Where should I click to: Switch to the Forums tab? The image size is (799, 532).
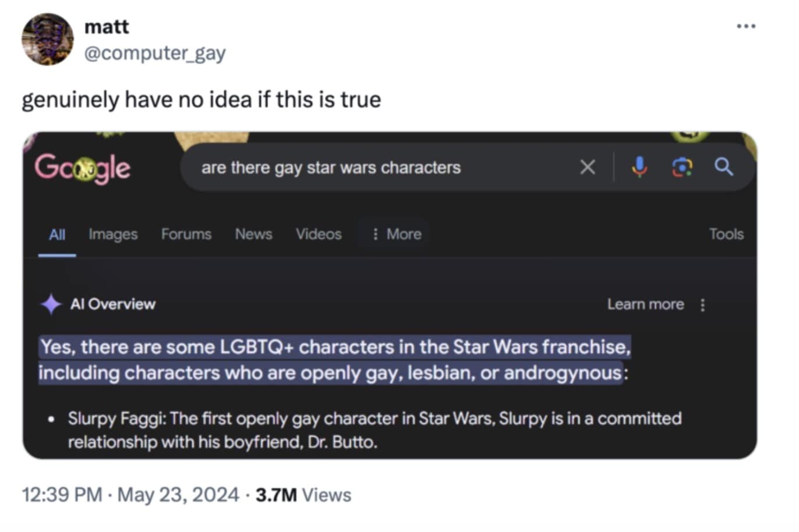186,234
